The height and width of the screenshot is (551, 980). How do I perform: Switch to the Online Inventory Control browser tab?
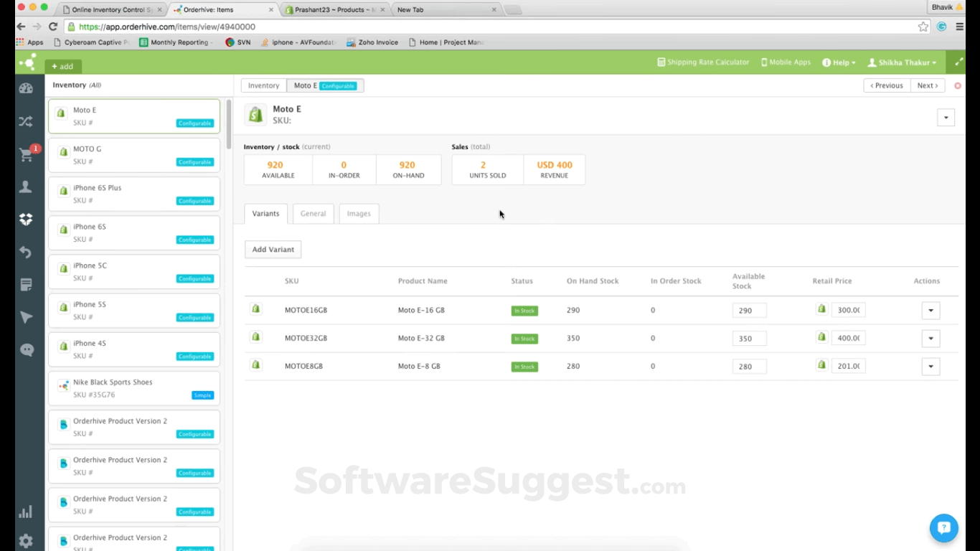tap(111, 10)
